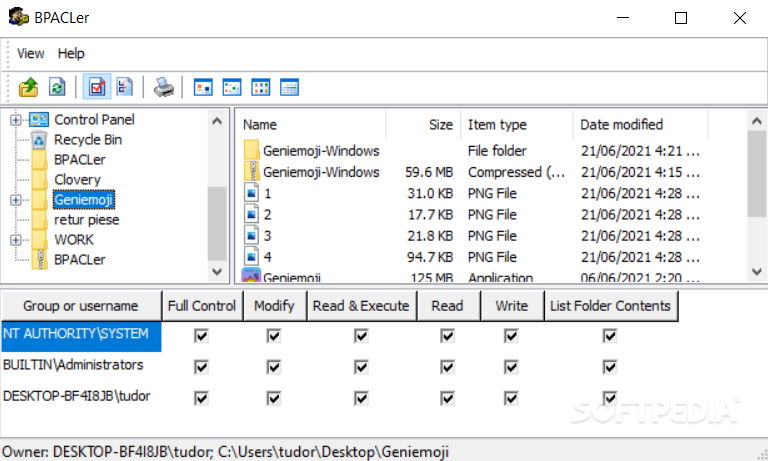
Task: Expand the Geniemoji tree node
Action: click(x=16, y=200)
